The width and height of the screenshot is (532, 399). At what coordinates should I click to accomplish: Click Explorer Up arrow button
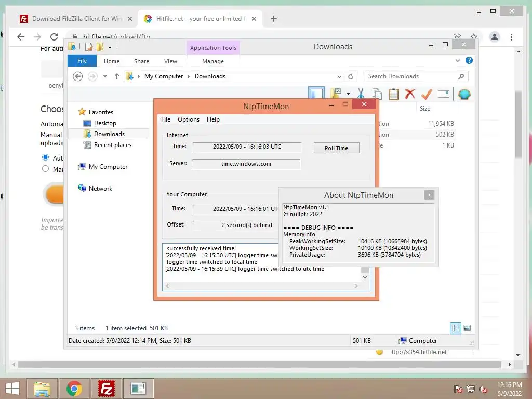coord(117,76)
